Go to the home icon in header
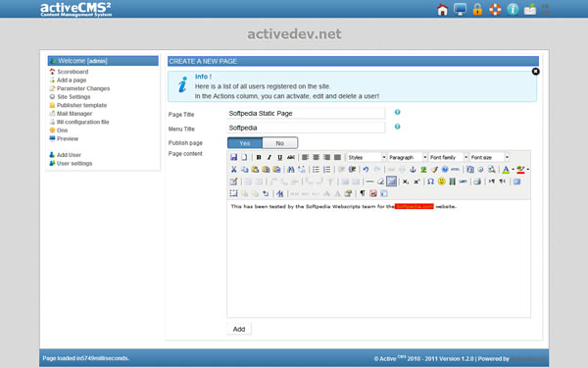 (443, 10)
